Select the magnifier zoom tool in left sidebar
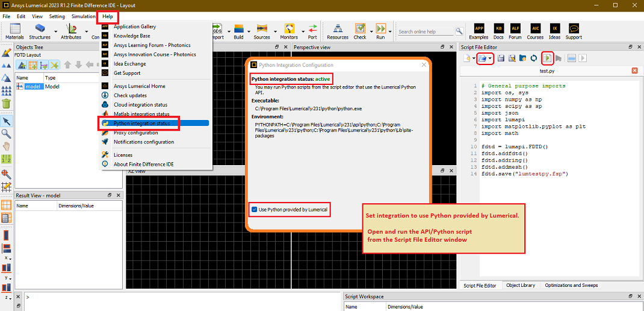644x311 pixels. (7, 134)
